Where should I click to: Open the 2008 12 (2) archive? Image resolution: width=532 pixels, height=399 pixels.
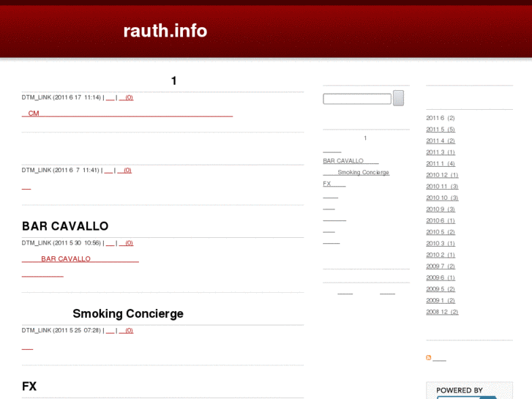pyautogui.click(x=442, y=312)
